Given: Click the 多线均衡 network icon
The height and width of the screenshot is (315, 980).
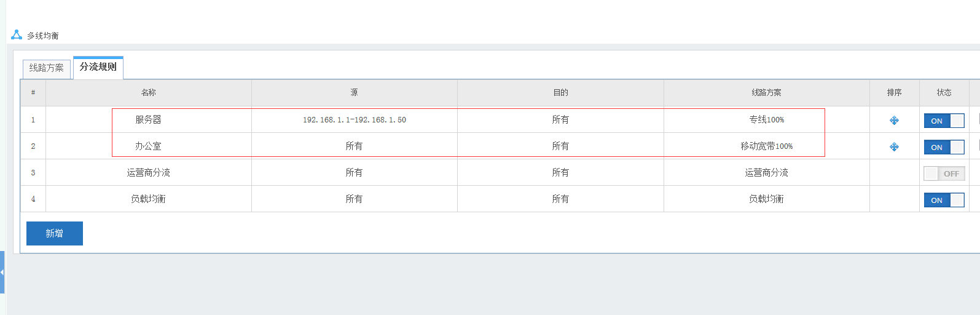Looking at the screenshot, I should 17,35.
